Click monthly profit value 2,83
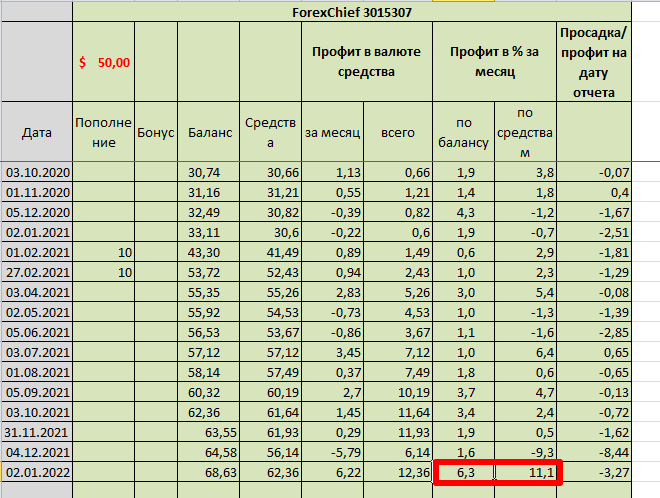This screenshot has width=660, height=498. tap(333, 292)
